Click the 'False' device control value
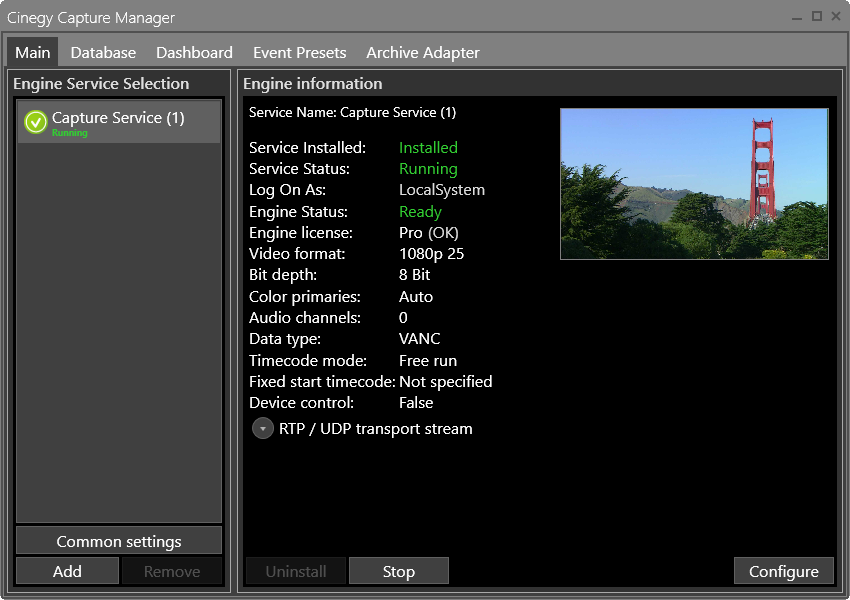Image resolution: width=850 pixels, height=600 pixels. coord(416,403)
